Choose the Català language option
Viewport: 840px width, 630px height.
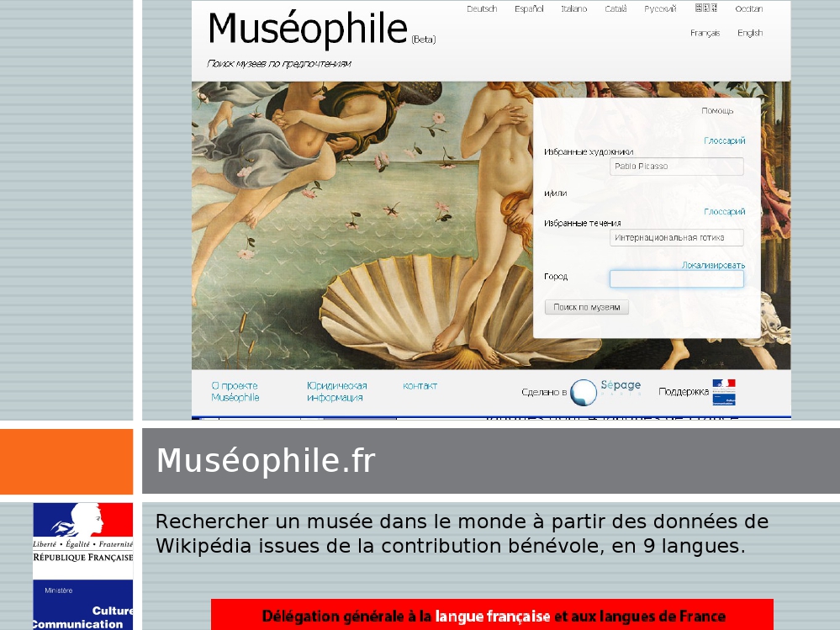point(615,9)
